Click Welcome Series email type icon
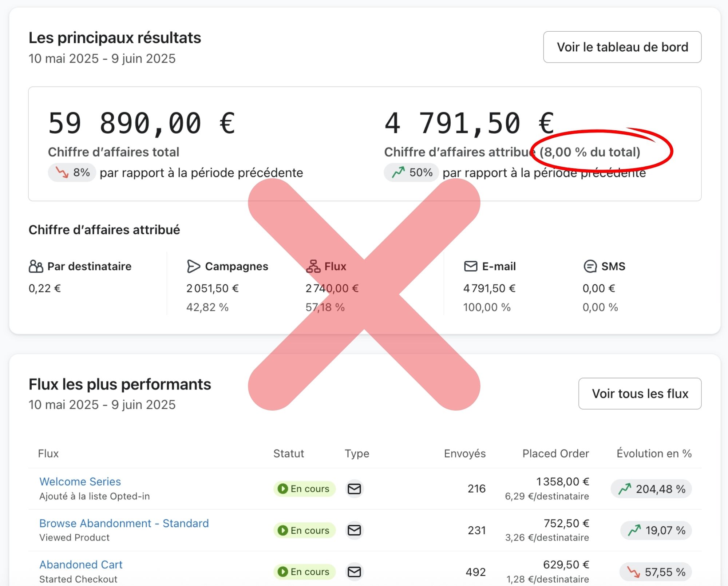728x586 pixels. pyautogui.click(x=354, y=489)
